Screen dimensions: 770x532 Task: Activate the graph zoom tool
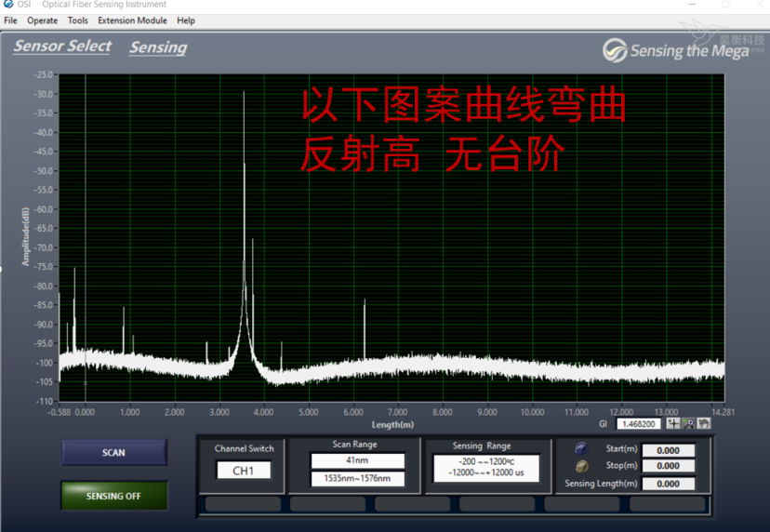(x=689, y=423)
